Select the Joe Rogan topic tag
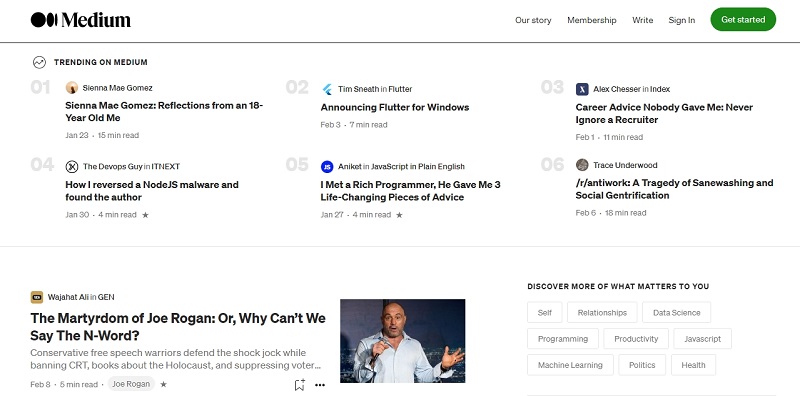This screenshot has height=396, width=800. tap(131, 384)
